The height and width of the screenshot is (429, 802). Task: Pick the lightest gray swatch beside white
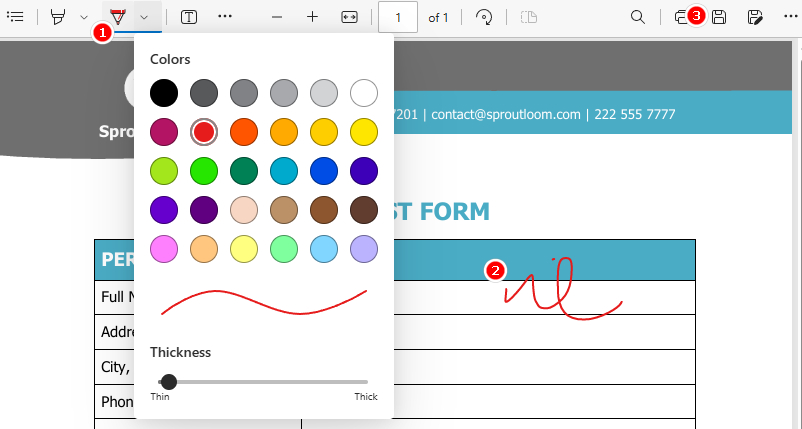[x=324, y=93]
